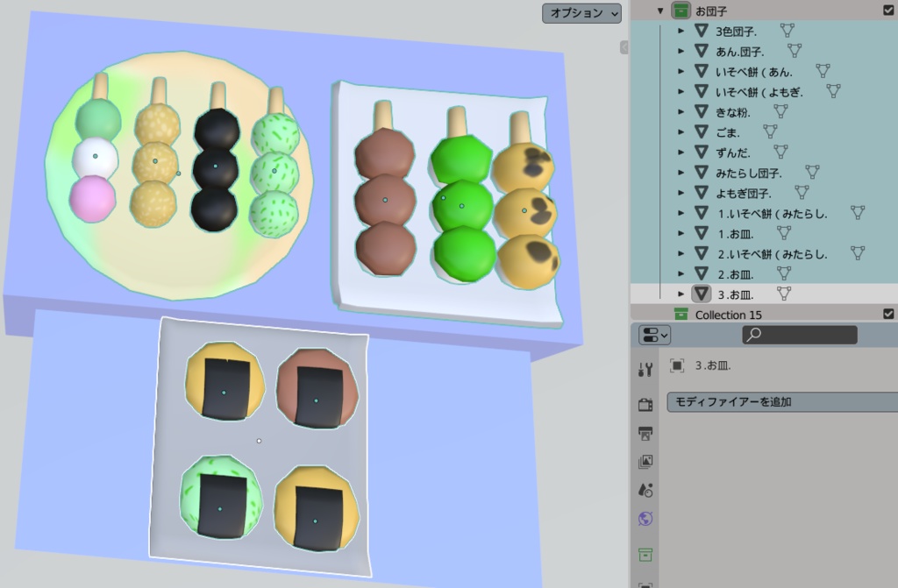Click the object icon of 2.お皿. row
898x588 pixels.
tap(701, 273)
